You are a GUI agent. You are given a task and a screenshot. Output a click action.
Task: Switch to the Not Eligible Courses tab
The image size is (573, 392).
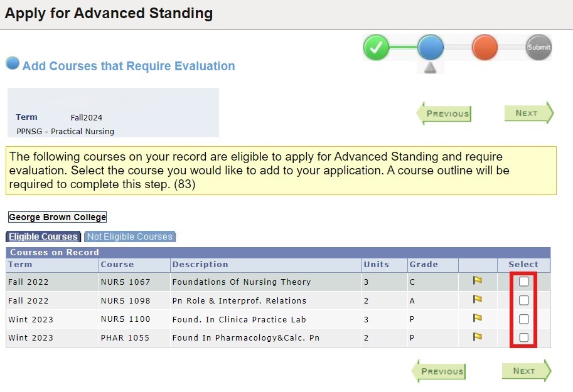(129, 236)
